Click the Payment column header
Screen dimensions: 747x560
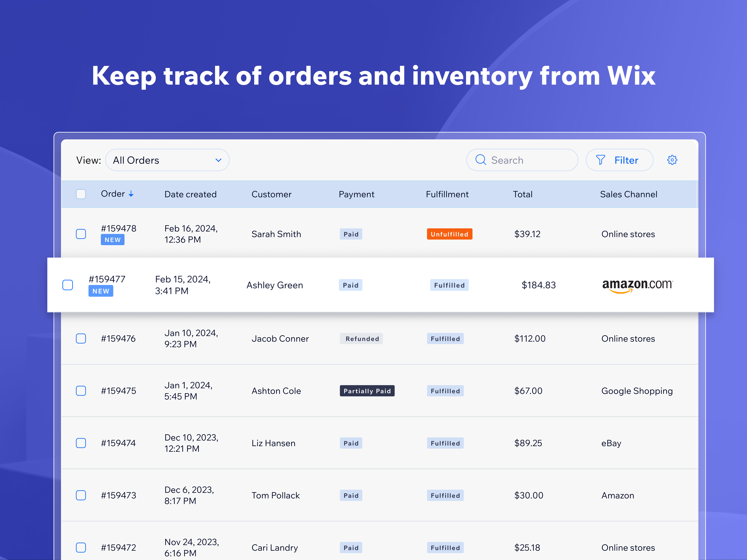point(357,194)
